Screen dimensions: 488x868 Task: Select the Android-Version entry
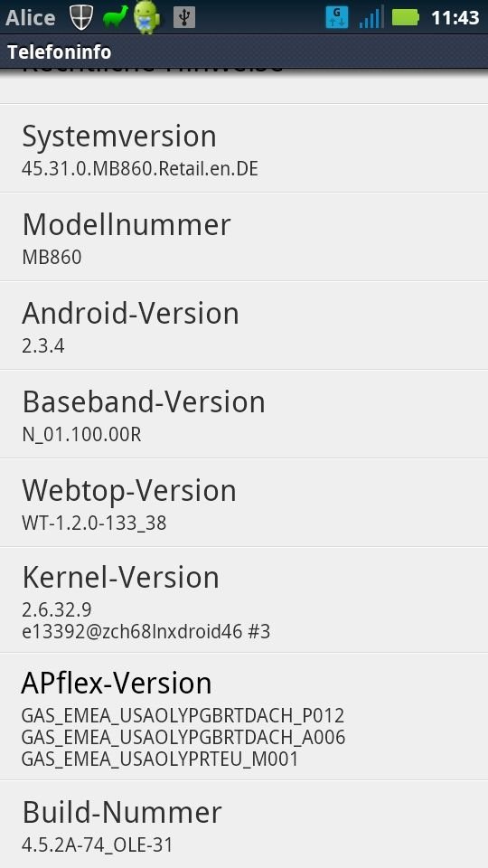(244, 325)
